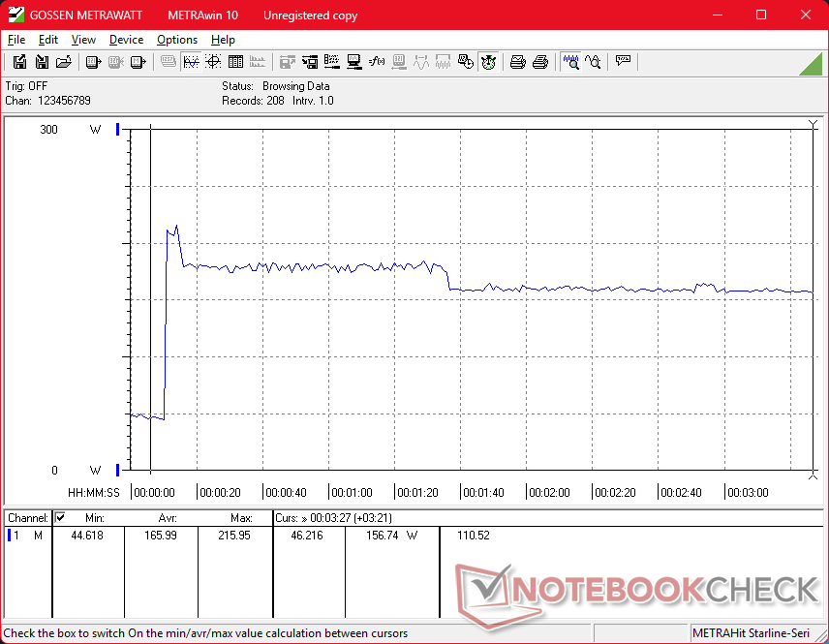829x644 pixels.
Task: Toggle the Channel min/avr/max checkbox
Action: point(60,518)
